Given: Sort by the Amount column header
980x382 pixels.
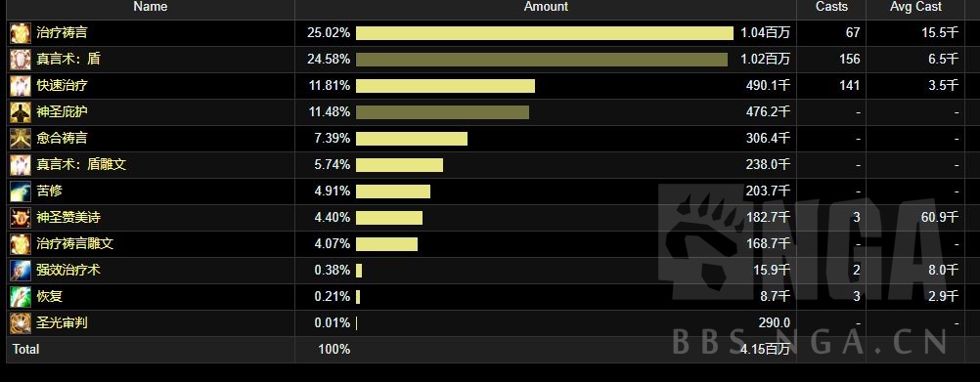Looking at the screenshot, I should (546, 7).
